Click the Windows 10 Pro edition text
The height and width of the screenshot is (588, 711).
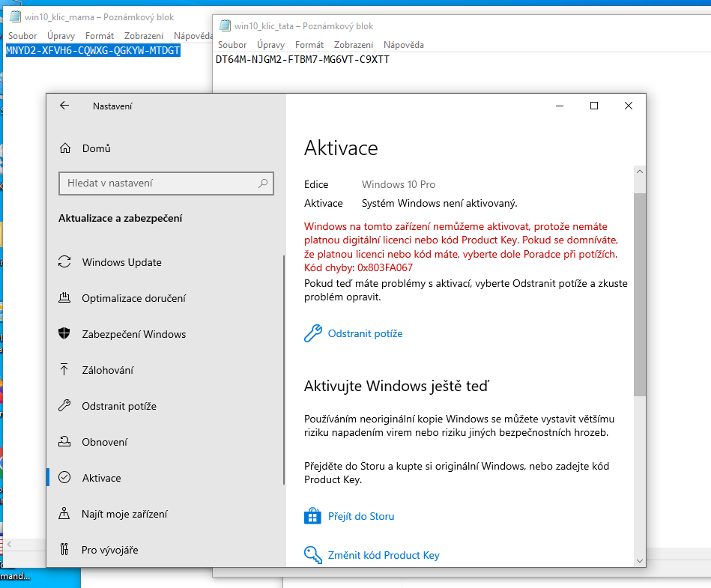[398, 184]
